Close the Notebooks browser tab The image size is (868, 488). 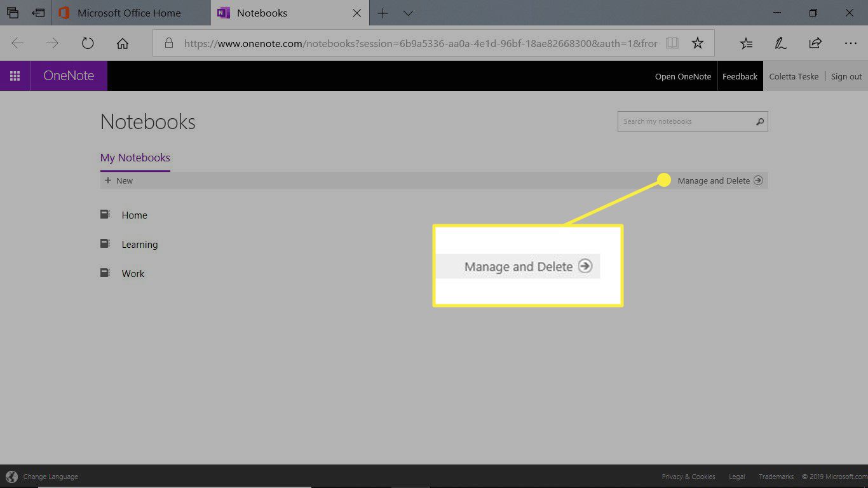click(x=357, y=13)
